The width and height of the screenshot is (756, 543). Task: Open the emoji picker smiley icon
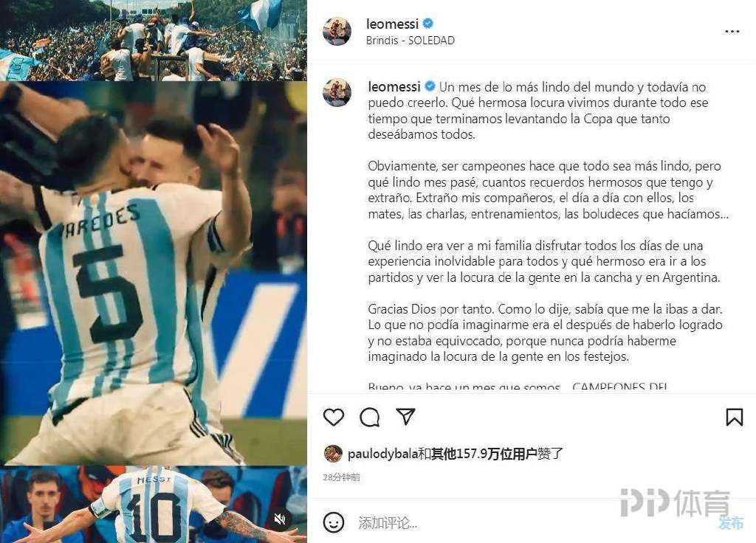click(333, 522)
